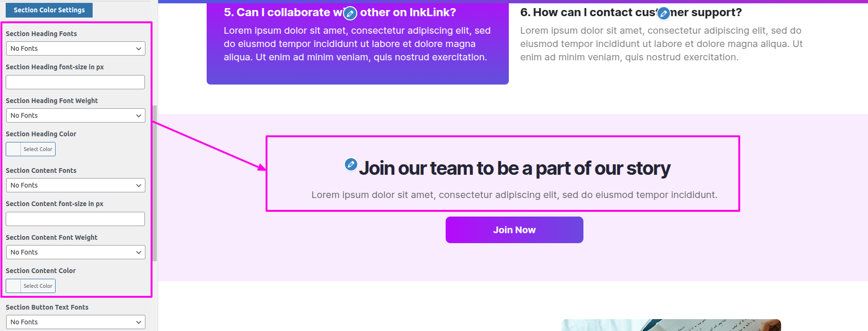Screen dimensions: 868x331
Task: Open the Section Button Text Fonts dropdown
Action: [x=76, y=322]
